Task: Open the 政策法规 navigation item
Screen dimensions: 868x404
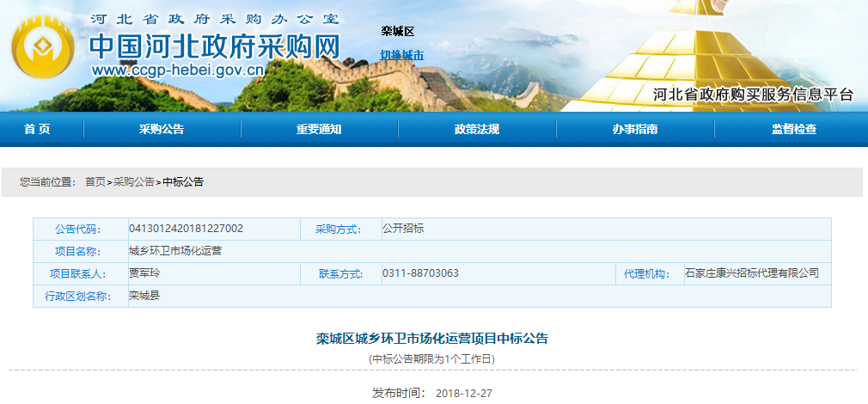Action: coord(477,130)
